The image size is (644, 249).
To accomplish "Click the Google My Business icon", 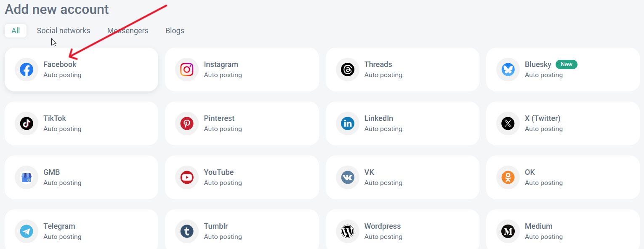I will tap(27, 177).
